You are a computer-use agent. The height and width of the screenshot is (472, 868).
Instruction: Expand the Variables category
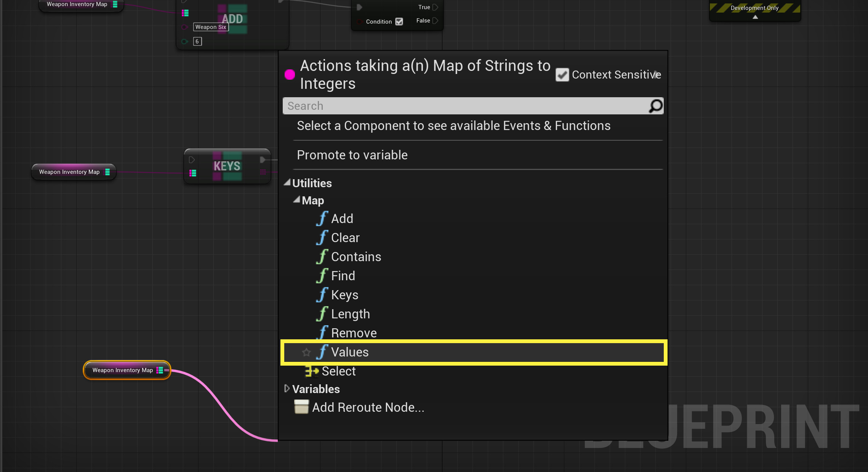click(x=287, y=389)
